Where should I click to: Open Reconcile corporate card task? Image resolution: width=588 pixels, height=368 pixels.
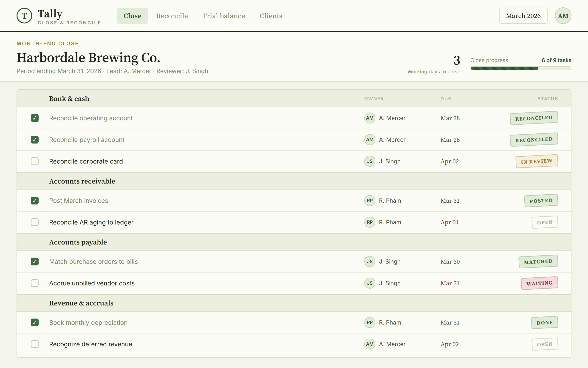[86, 161]
